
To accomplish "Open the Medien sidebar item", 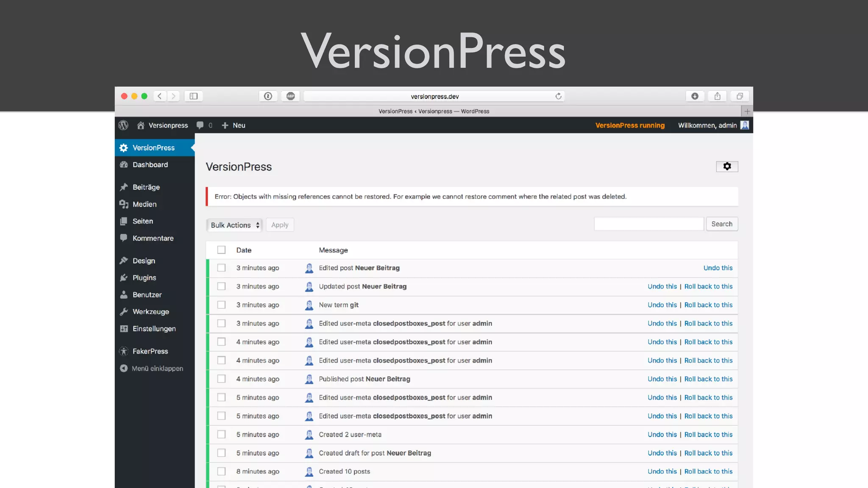I will coord(154,204).
